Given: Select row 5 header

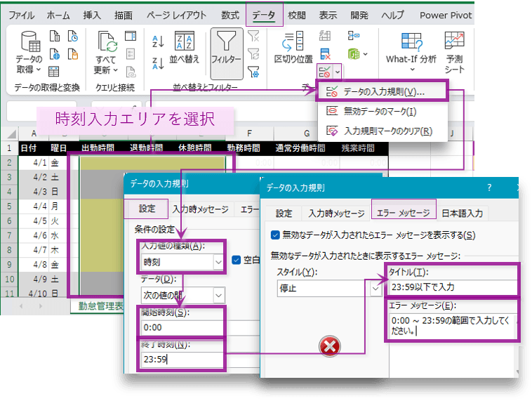Looking at the screenshot, I should pos(9,206).
